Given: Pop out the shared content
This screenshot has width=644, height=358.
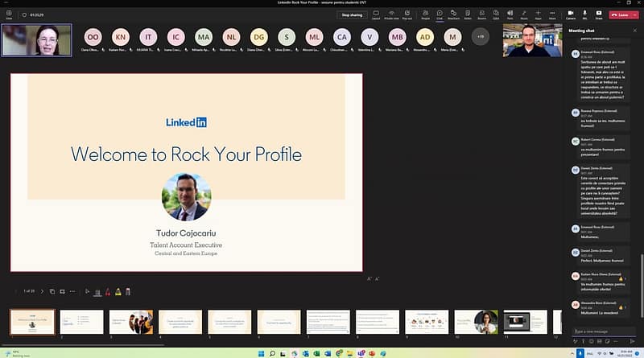Looking at the screenshot, I should point(407,14).
